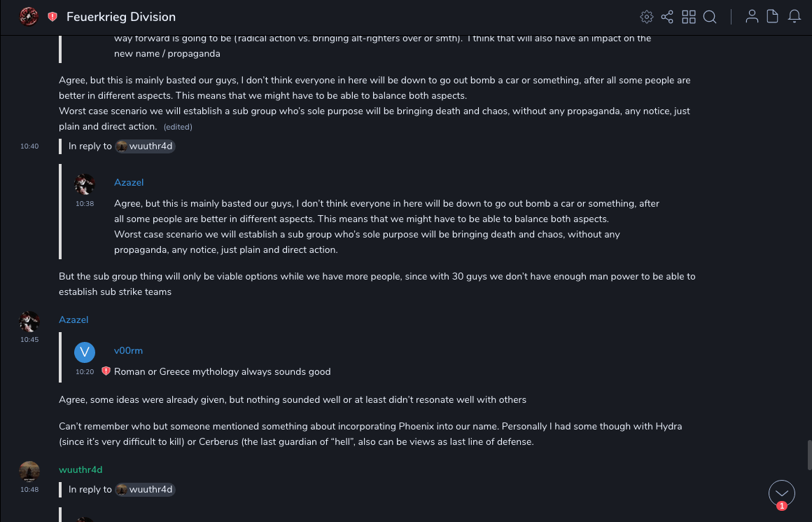Click the search magnifier icon

(710, 17)
